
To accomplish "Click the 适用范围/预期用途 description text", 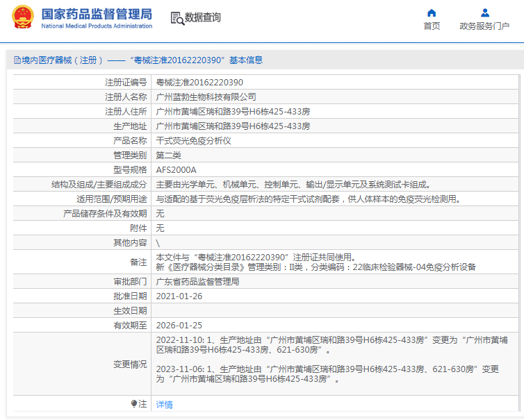I will click(x=308, y=199).
